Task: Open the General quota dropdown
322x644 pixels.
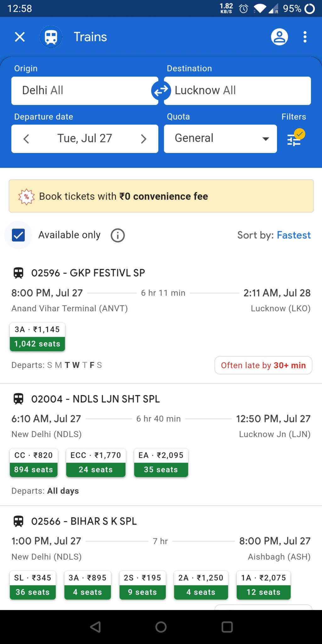Action: (x=220, y=138)
